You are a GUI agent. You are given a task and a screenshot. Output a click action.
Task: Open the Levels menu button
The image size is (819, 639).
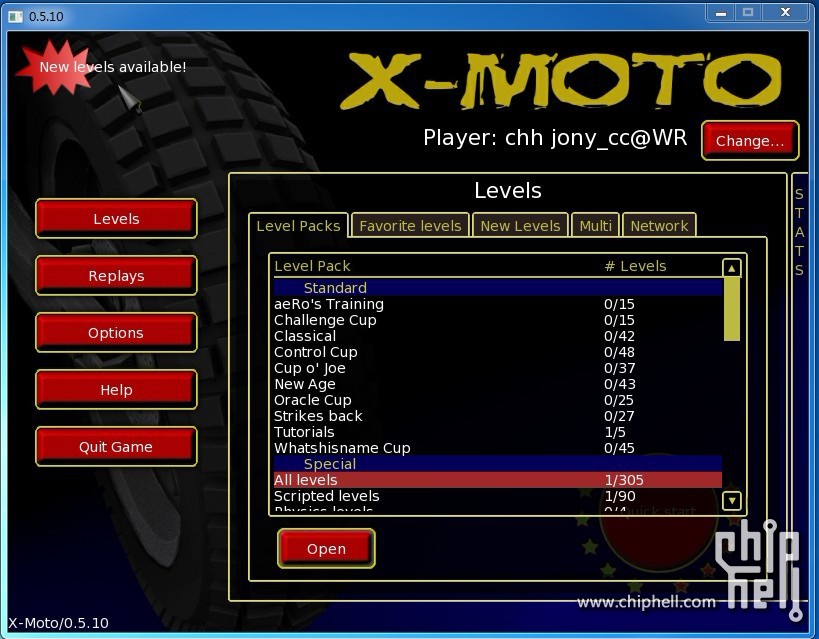click(116, 218)
